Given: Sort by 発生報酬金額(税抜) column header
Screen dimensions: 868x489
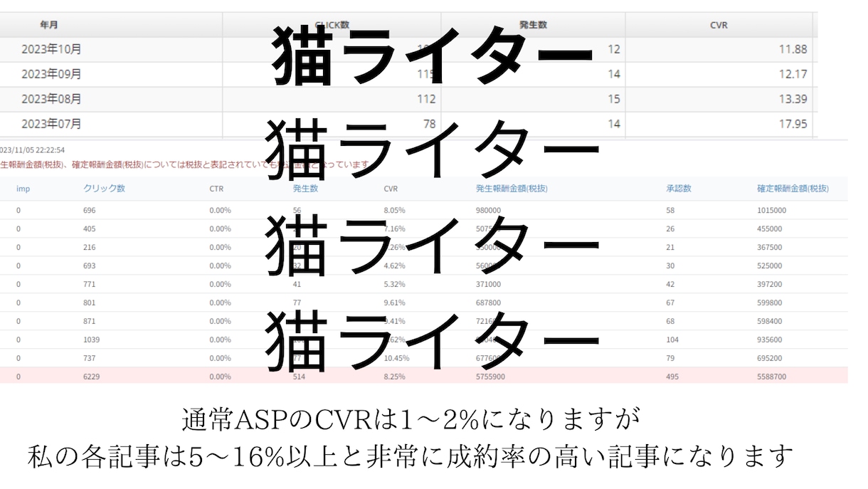Looking at the screenshot, I should click(x=512, y=189).
